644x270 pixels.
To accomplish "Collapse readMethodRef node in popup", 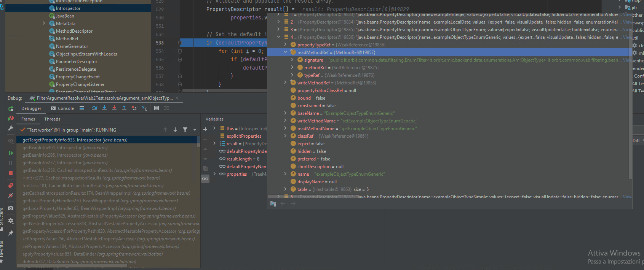I will pos(285,52).
